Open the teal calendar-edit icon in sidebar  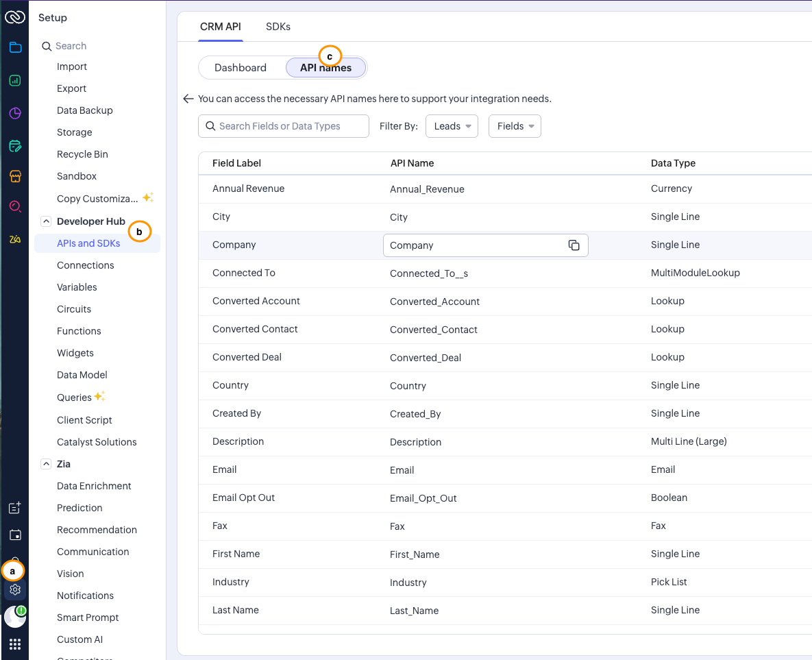pyautogui.click(x=15, y=146)
